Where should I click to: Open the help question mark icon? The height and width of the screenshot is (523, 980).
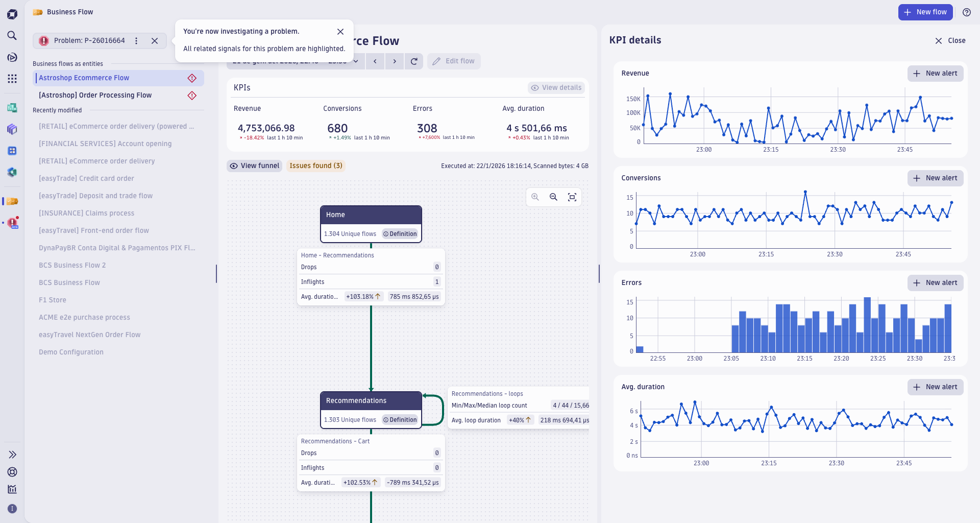[x=966, y=12]
